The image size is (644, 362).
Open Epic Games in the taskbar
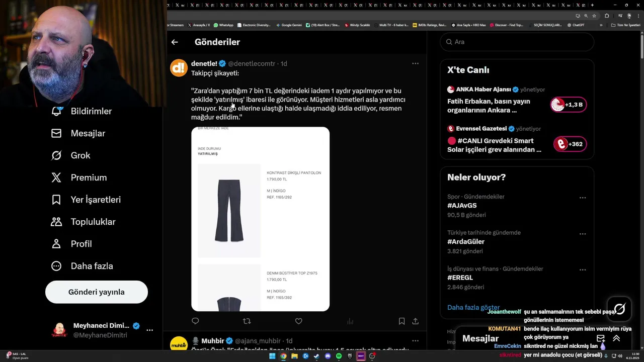point(350,356)
